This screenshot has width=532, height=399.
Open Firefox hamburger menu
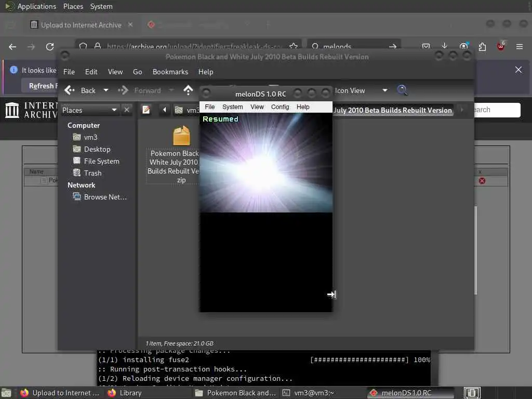(520, 46)
